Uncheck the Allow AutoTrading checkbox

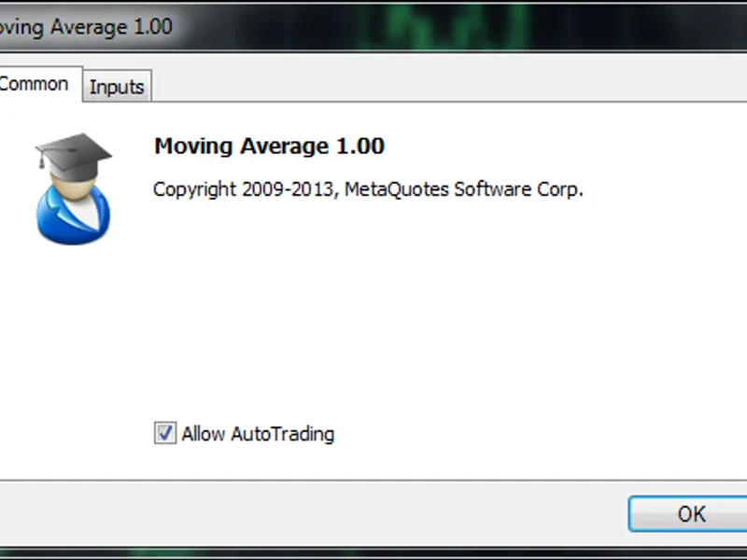pos(165,433)
